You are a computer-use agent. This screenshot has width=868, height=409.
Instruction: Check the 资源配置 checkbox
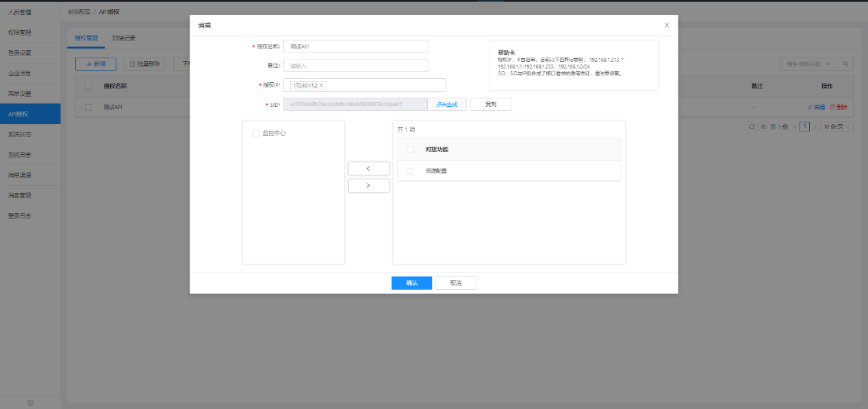point(409,171)
